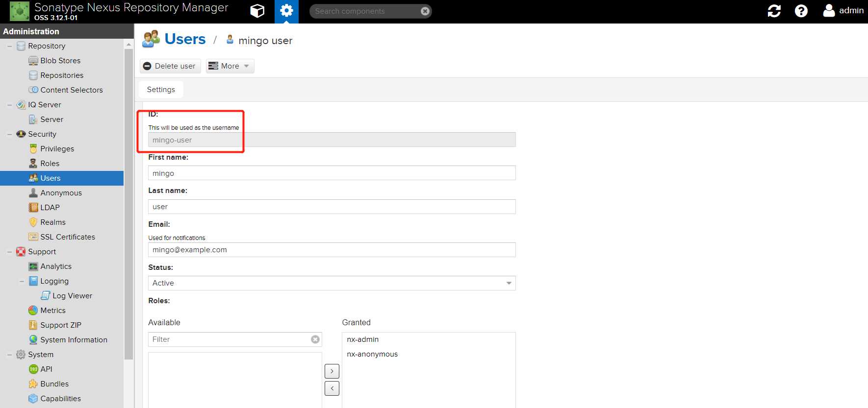Collapse the System tree node
868x408 pixels.
(9, 355)
